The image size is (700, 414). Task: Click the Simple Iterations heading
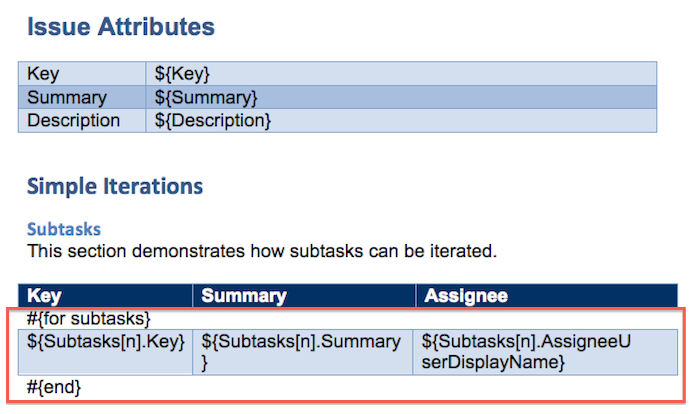point(115,186)
